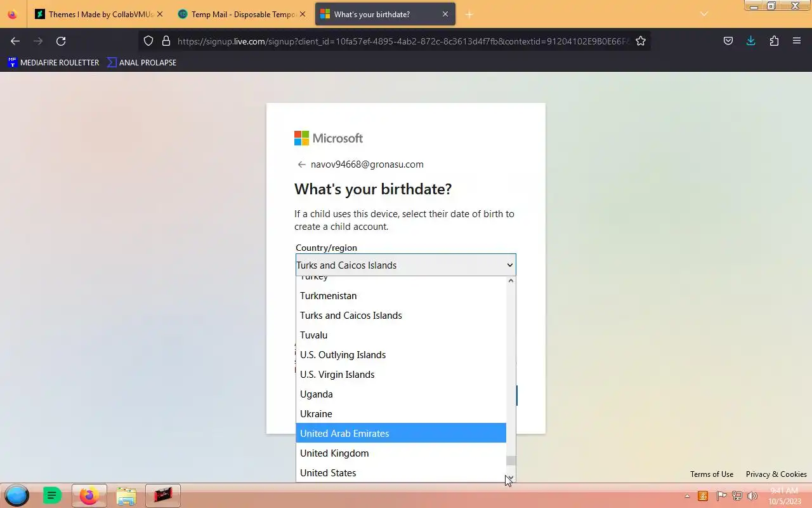Screen dimensions: 812x508
Task: Open the green chat app on taskbar
Action: click(52, 495)
